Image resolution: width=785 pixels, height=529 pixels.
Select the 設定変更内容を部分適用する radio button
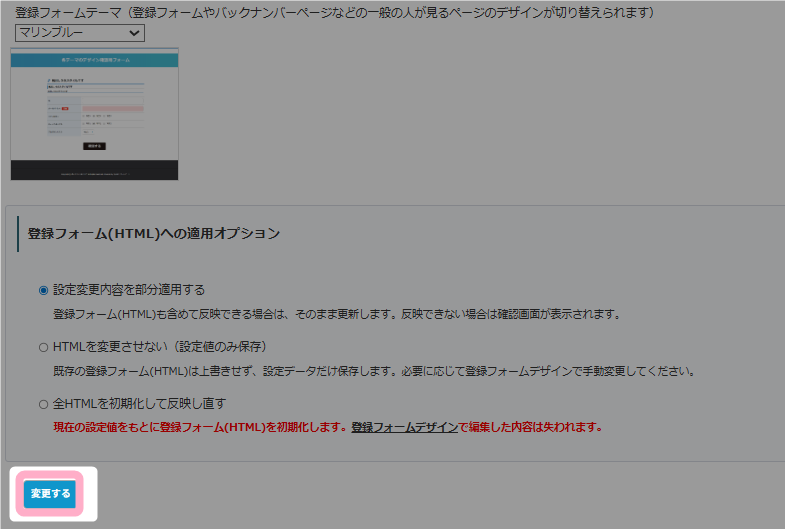point(43,290)
